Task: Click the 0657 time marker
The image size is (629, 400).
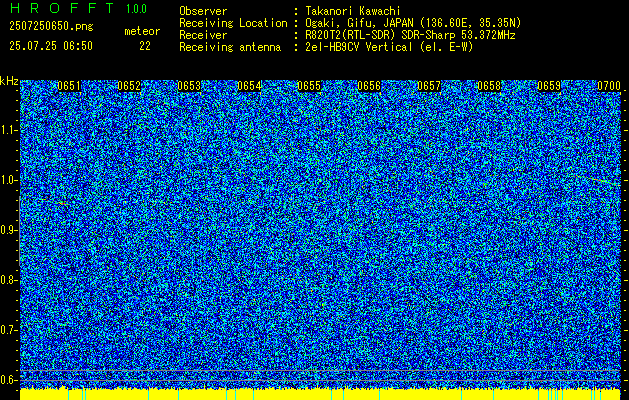Action: coord(429,86)
